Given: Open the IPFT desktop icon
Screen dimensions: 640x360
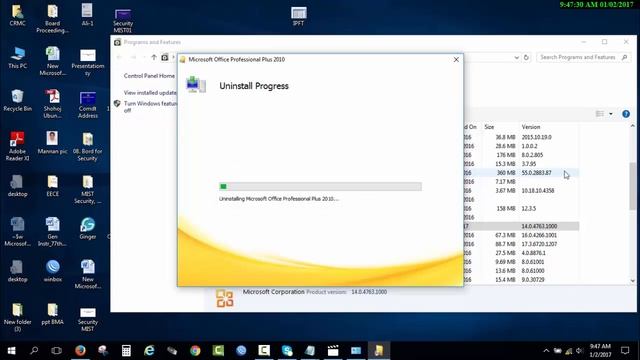Looking at the screenshot, I should point(298,16).
